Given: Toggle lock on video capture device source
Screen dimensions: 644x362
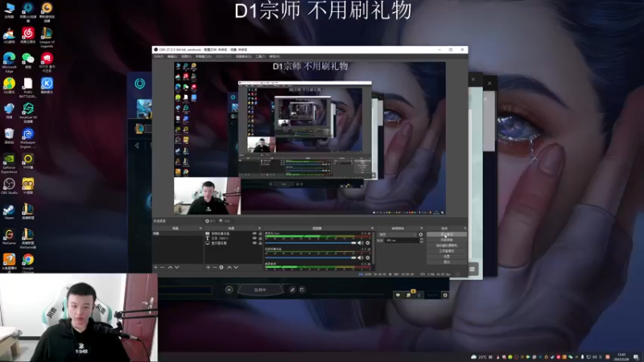Looking at the screenshot, I should coord(260,233).
